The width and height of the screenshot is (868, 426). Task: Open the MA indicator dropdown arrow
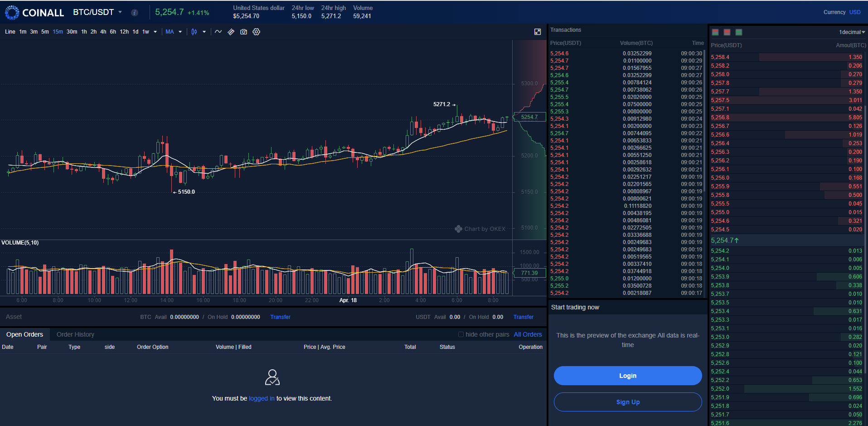[x=180, y=32]
